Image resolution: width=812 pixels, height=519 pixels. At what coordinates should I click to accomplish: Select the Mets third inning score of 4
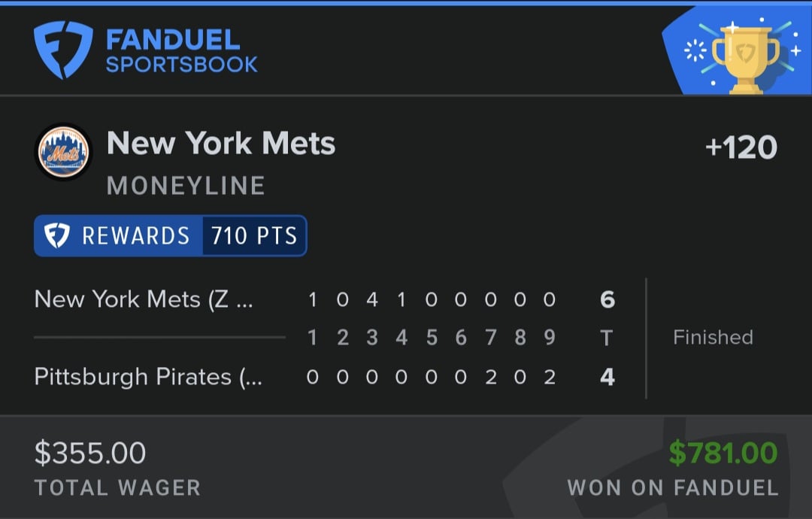[372, 299]
